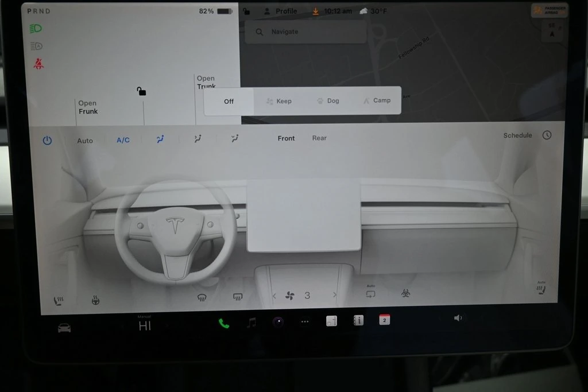The image size is (588, 392).
Task: Switch to the Rear climate tab
Action: [319, 138]
